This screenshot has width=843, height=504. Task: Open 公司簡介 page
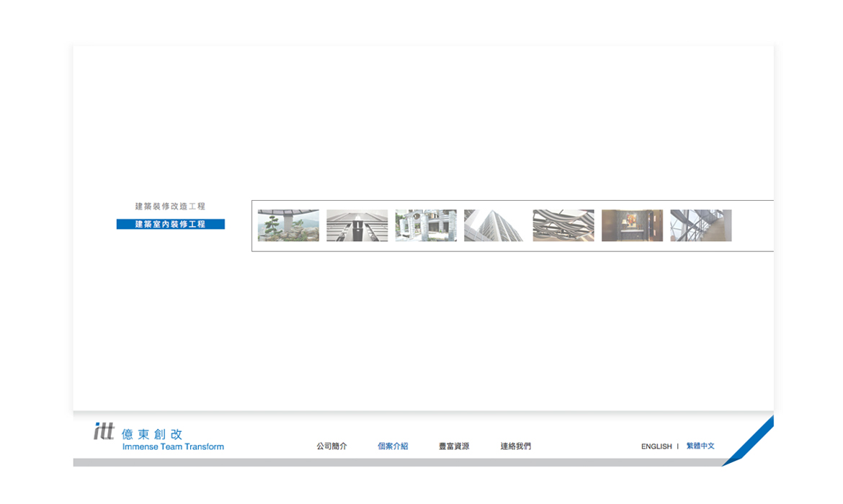tap(331, 446)
